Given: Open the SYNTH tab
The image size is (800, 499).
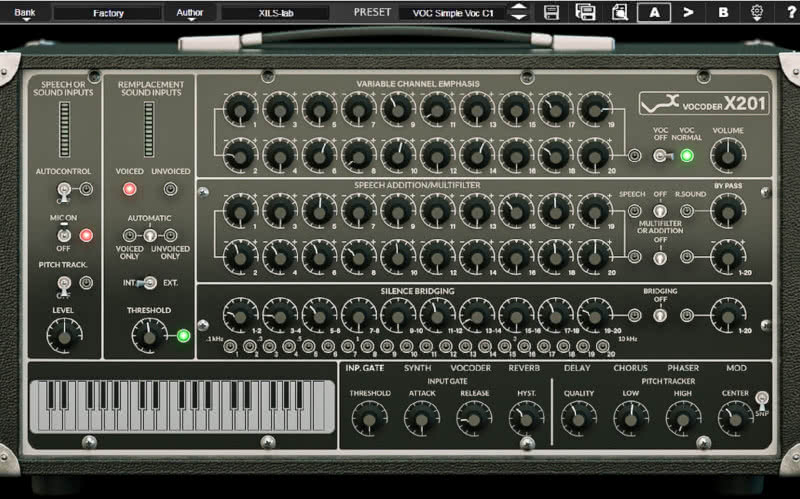Looking at the screenshot, I should click(417, 368).
